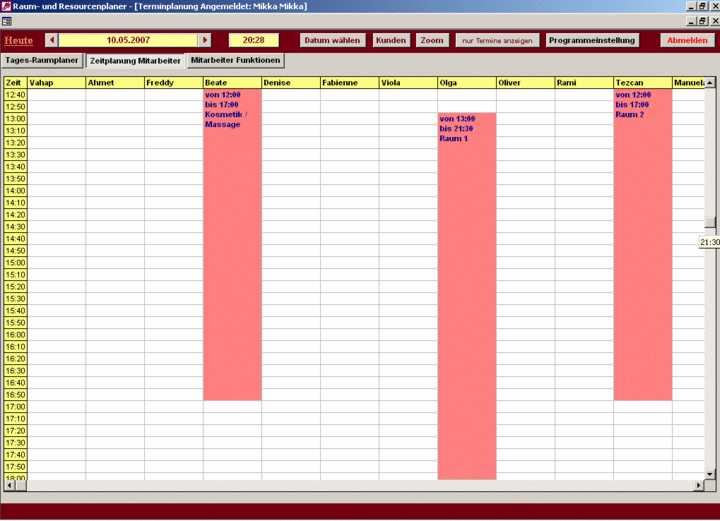Click the Zeit column header

16,83
